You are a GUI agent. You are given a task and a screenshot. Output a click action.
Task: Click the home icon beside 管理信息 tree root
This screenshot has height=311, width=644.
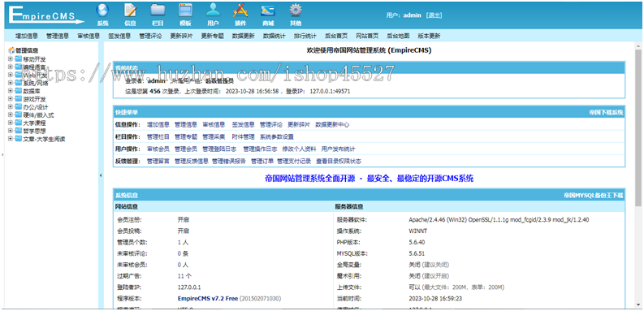[x=11, y=50]
